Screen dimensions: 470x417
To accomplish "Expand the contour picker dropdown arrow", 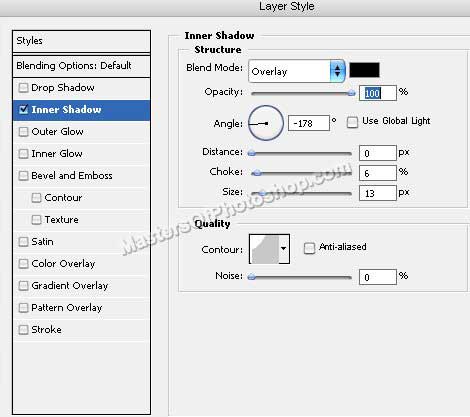I will [284, 249].
